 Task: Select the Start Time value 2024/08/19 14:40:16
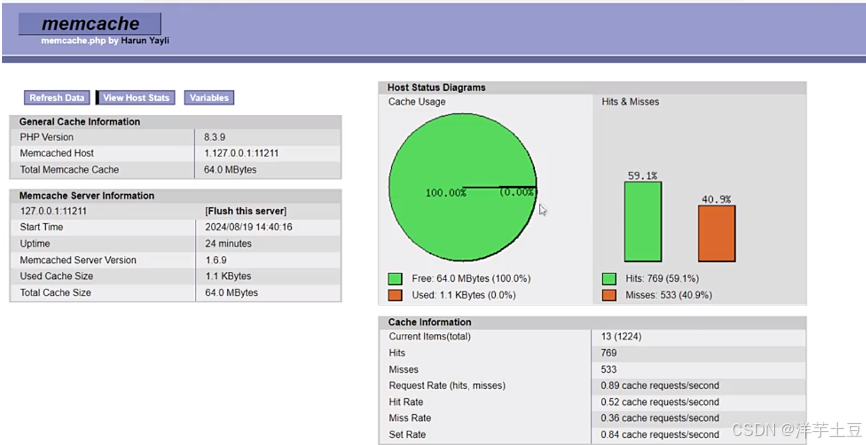pos(249,227)
